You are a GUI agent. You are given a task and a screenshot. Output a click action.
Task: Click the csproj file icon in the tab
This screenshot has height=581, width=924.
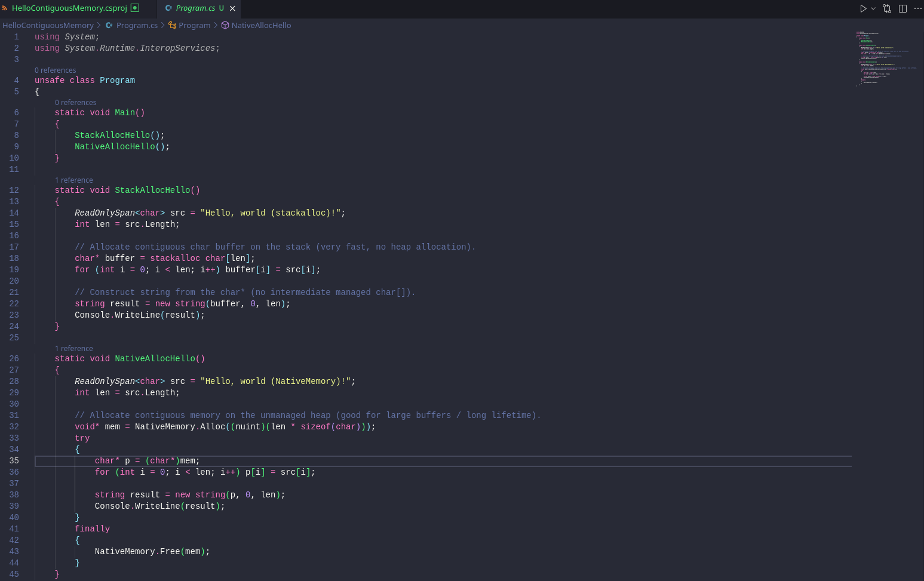click(x=5, y=8)
